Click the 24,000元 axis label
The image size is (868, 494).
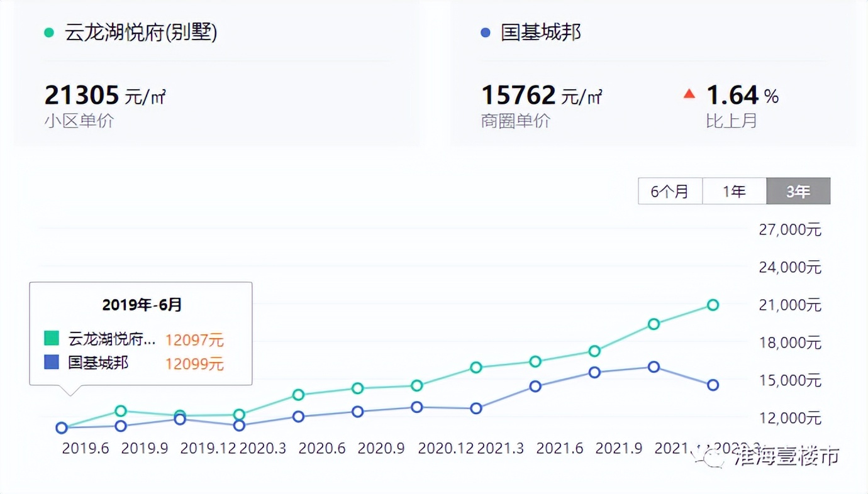[x=790, y=268]
